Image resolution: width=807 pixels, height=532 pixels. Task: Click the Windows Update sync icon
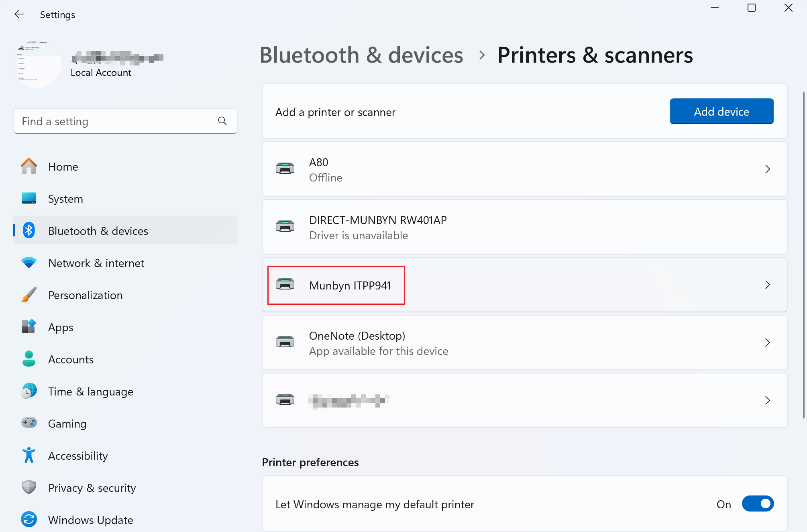tap(29, 520)
